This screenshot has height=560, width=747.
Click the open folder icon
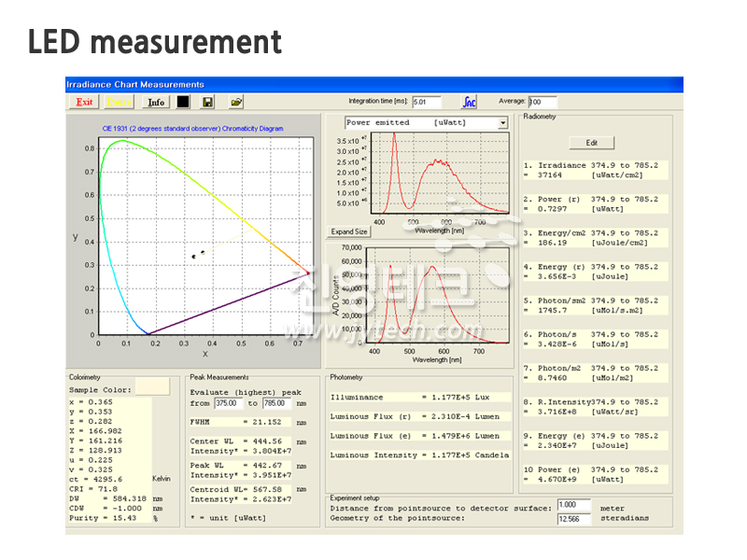(236, 102)
